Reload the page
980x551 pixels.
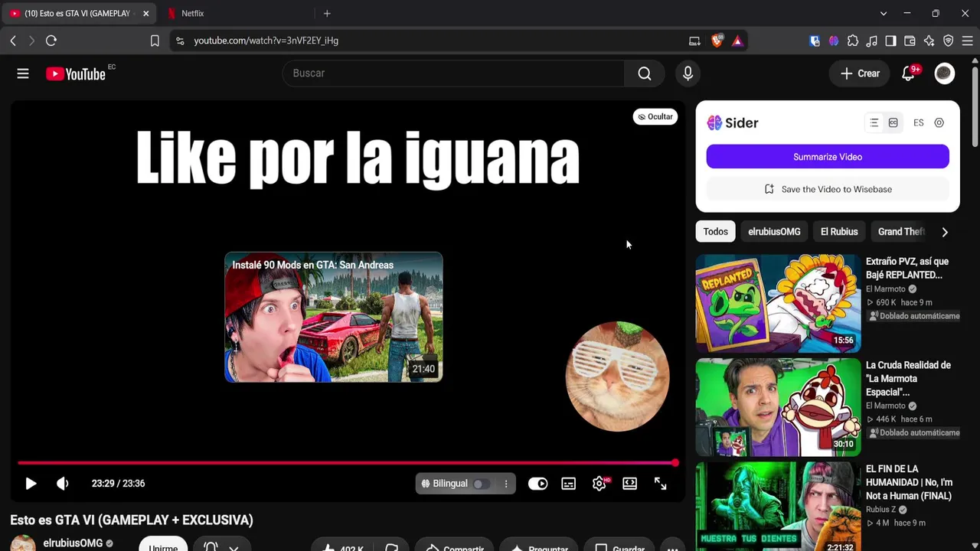coord(51,41)
